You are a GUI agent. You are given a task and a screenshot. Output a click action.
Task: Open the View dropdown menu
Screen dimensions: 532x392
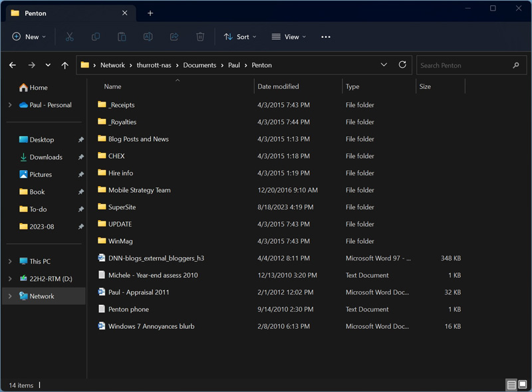click(289, 37)
